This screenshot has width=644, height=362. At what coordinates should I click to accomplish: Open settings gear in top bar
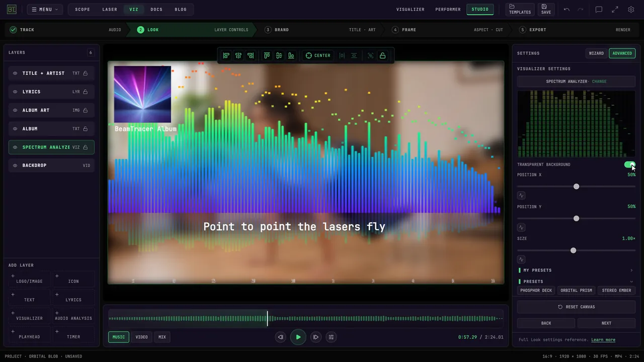pyautogui.click(x=631, y=10)
